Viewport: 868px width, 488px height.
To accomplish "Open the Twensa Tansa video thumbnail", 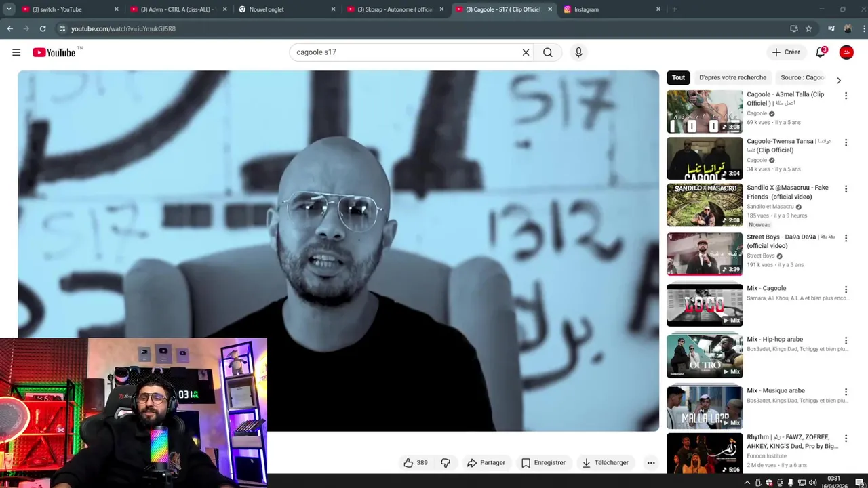I will pos(705,159).
